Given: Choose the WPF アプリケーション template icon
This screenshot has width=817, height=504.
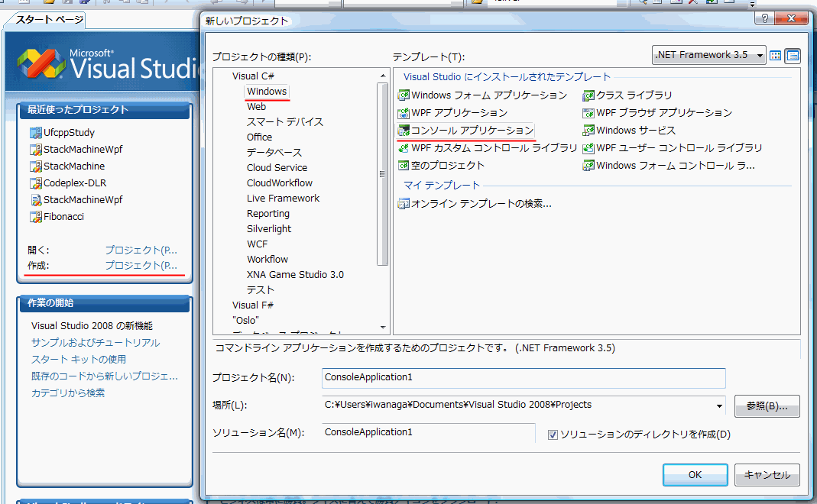Looking at the screenshot, I should 404,113.
